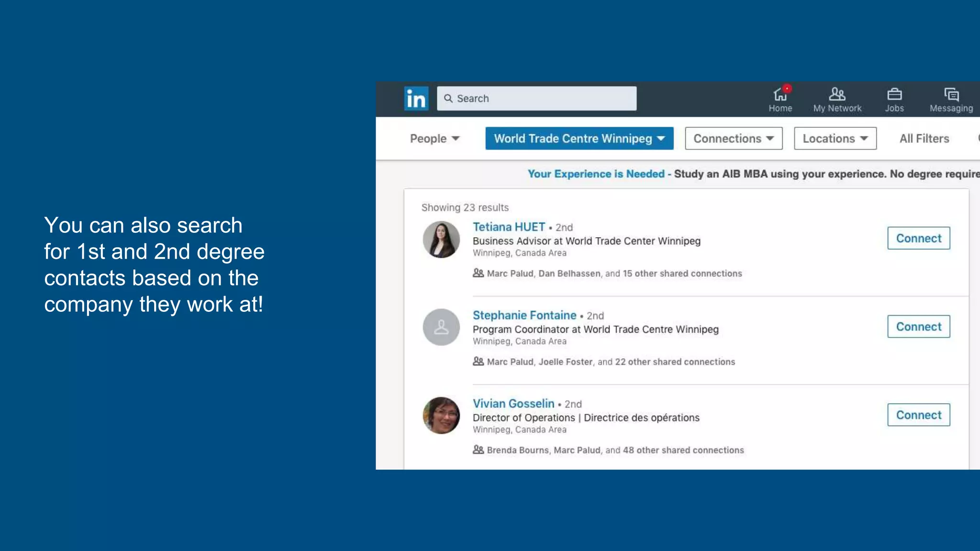The image size is (980, 551).
Task: Click the Home notification red badge
Action: pos(787,88)
